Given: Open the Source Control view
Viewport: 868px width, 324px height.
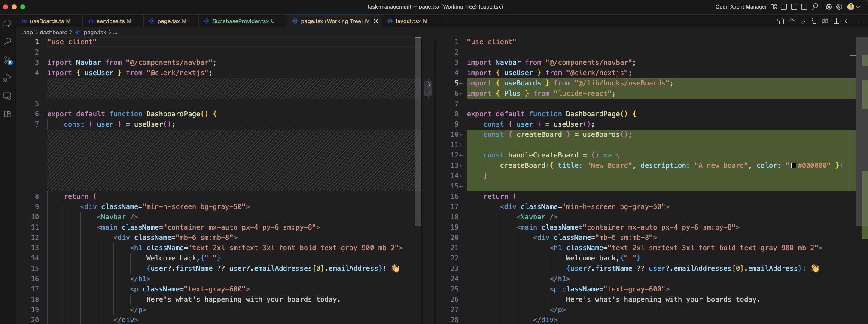Looking at the screenshot, I should [x=8, y=60].
